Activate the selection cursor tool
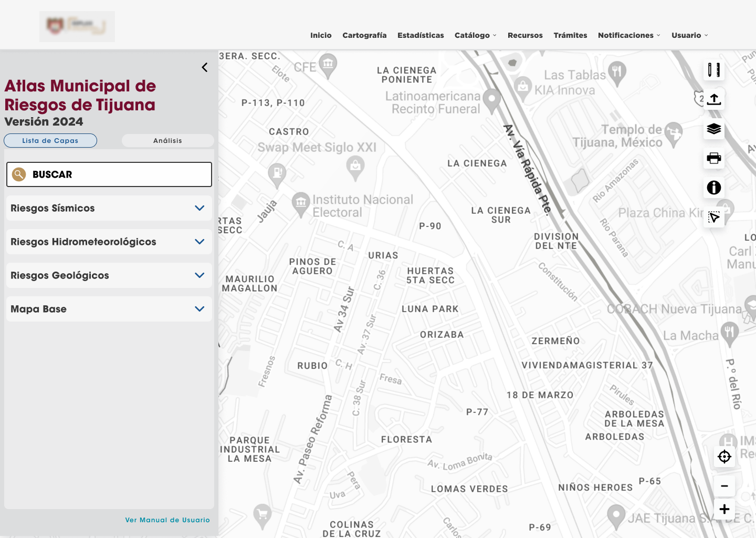This screenshot has height=538, width=756. point(714,217)
